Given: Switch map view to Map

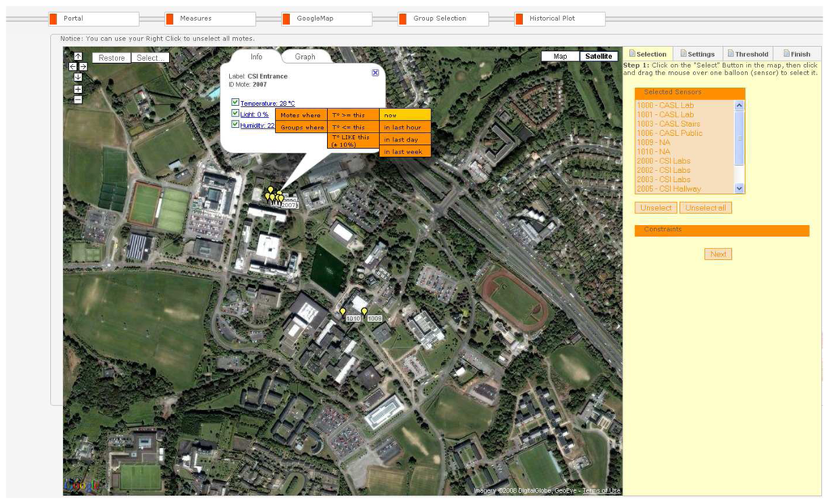Looking at the screenshot, I should [560, 56].
